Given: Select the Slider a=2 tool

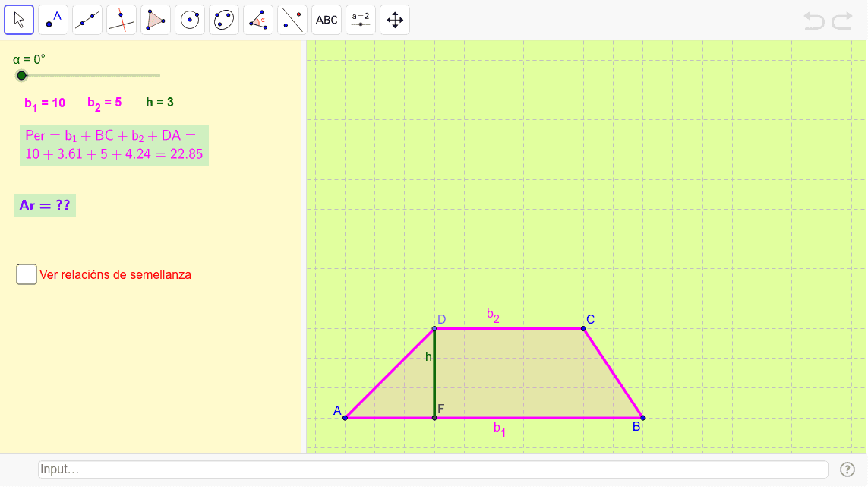Looking at the screenshot, I should (x=361, y=20).
